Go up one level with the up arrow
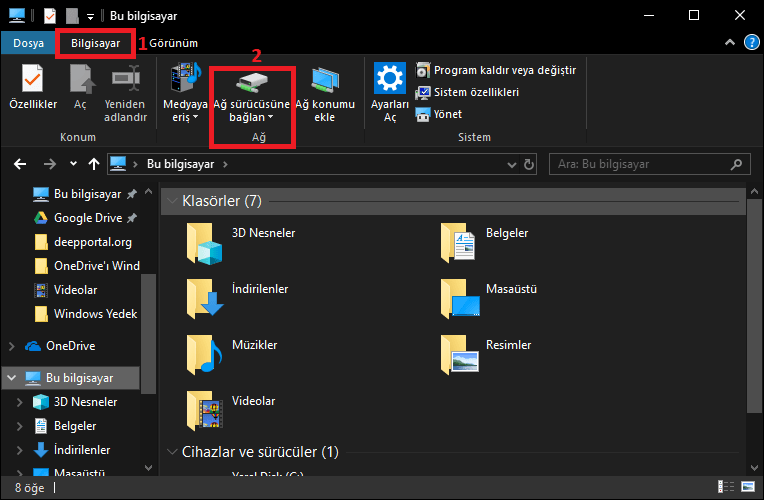 (x=94, y=164)
